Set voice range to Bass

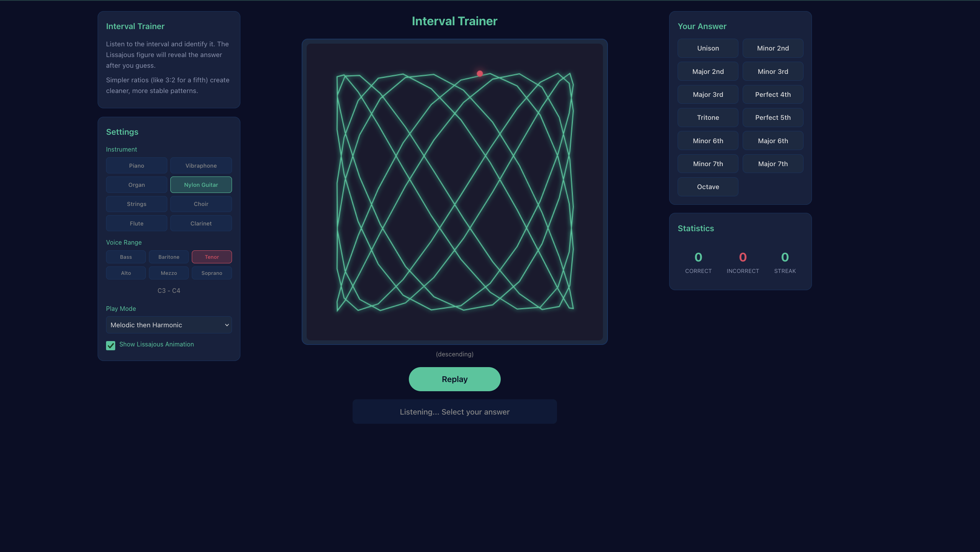tap(126, 257)
